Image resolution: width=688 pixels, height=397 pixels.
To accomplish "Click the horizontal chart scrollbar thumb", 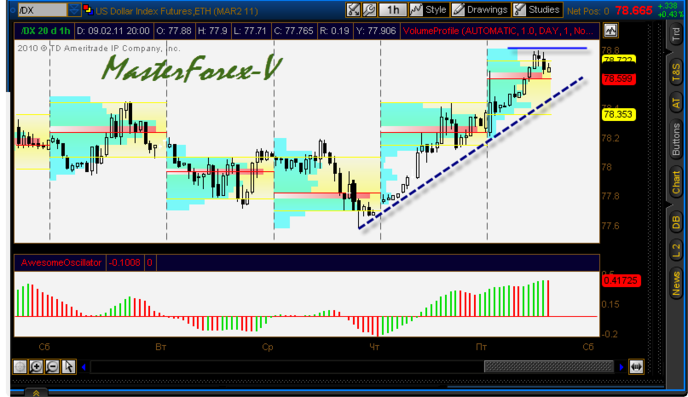I will [548, 367].
